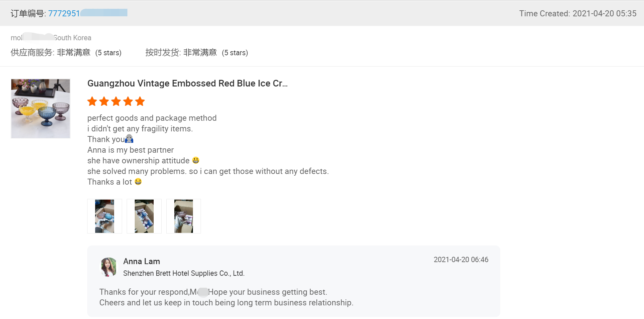The width and height of the screenshot is (644, 319).
Task: Open the order number 7772951 link
Action: tap(64, 13)
